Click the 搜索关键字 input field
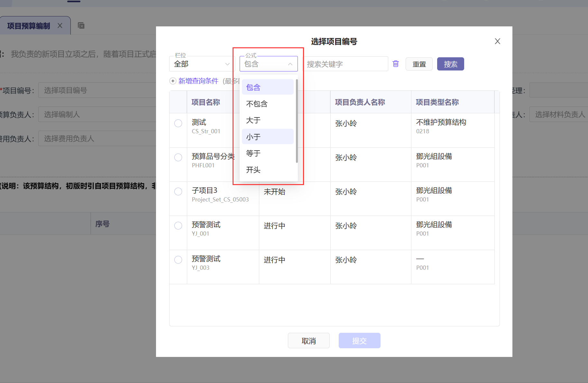Viewport: 588px width, 383px height. (345, 64)
